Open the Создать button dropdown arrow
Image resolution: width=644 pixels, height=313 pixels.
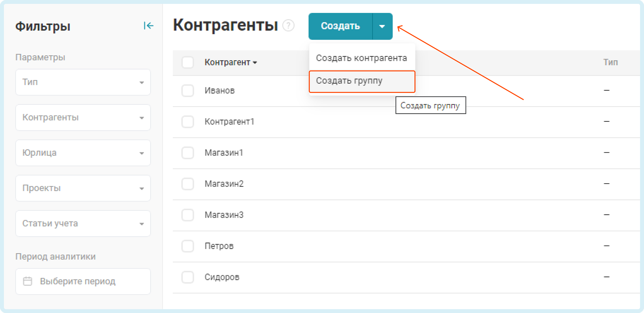tap(382, 26)
